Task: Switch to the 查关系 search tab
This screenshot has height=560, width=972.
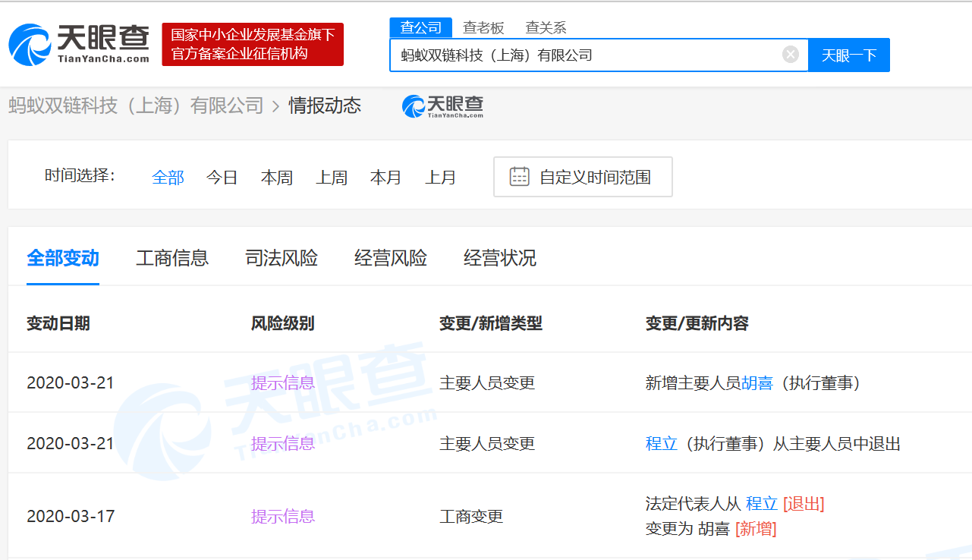Action: pos(546,28)
